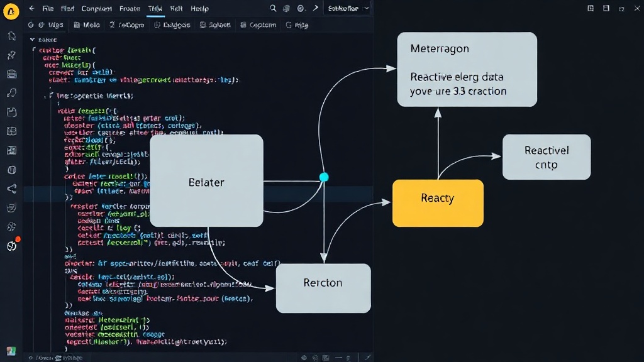This screenshot has height=362, width=644.
Task: Open the Helt menu
Action: pos(176,9)
